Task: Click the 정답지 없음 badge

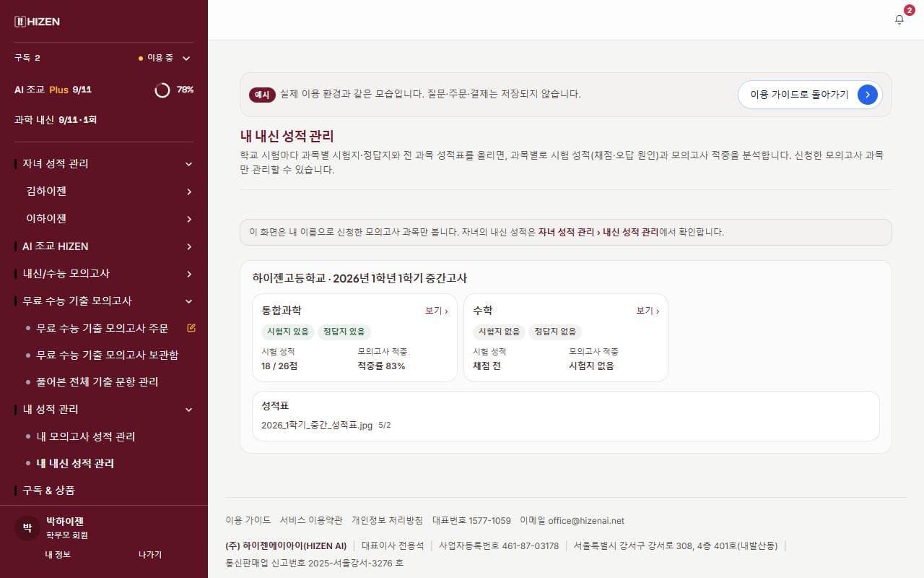Action: point(555,332)
